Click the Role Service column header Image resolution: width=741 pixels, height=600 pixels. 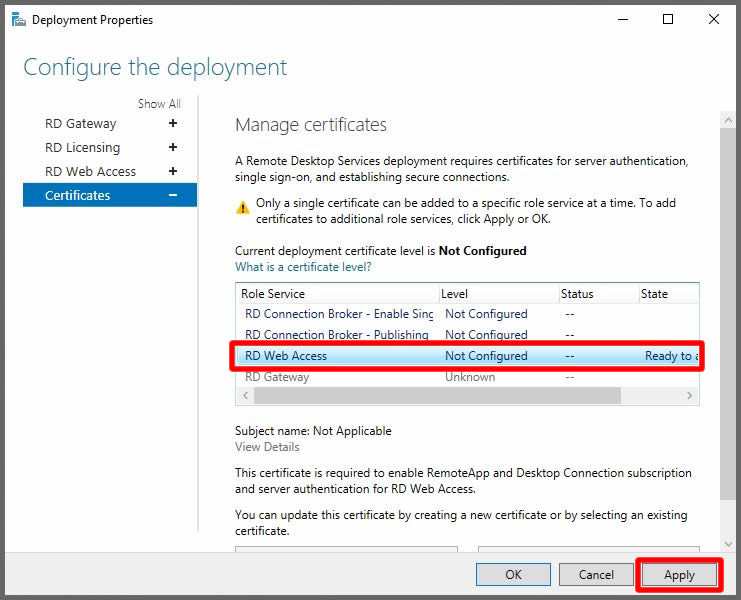[x=337, y=294]
